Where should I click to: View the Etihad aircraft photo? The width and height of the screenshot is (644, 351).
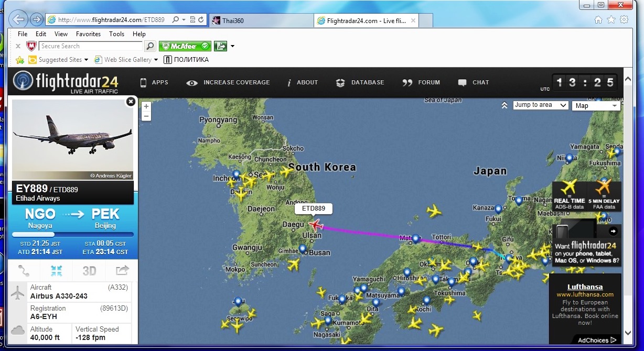pyautogui.click(x=73, y=139)
